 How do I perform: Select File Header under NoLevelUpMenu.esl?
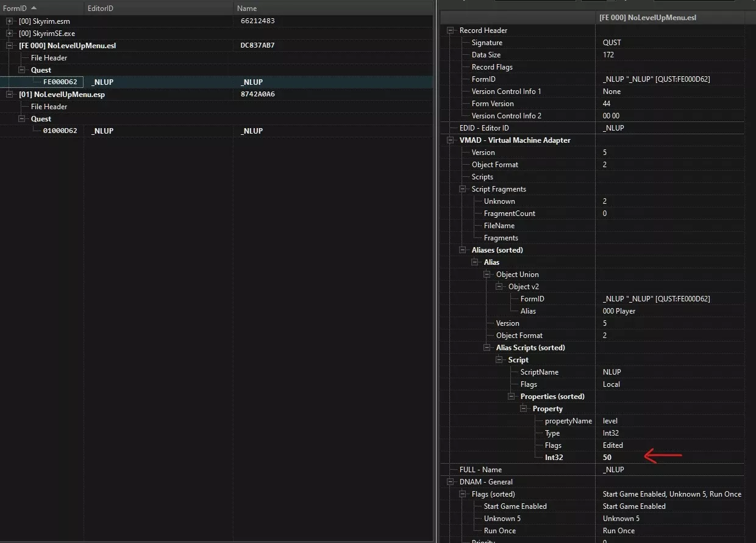click(x=49, y=58)
